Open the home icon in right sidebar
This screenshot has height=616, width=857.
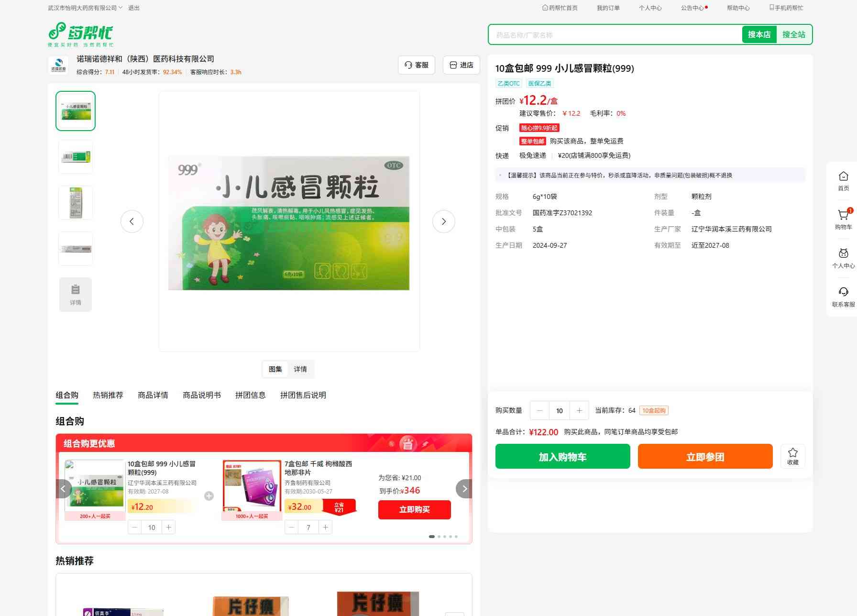(843, 177)
